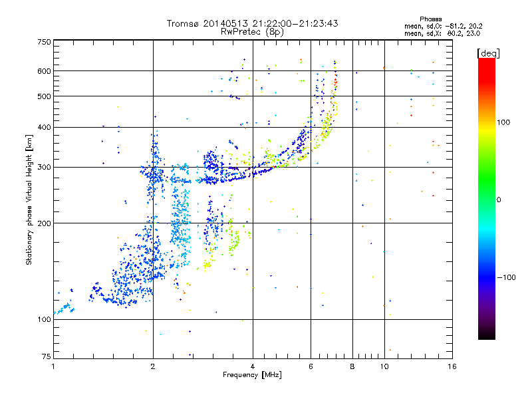Click the x-axis tick label '10'
The image size is (532, 399).
384,366
